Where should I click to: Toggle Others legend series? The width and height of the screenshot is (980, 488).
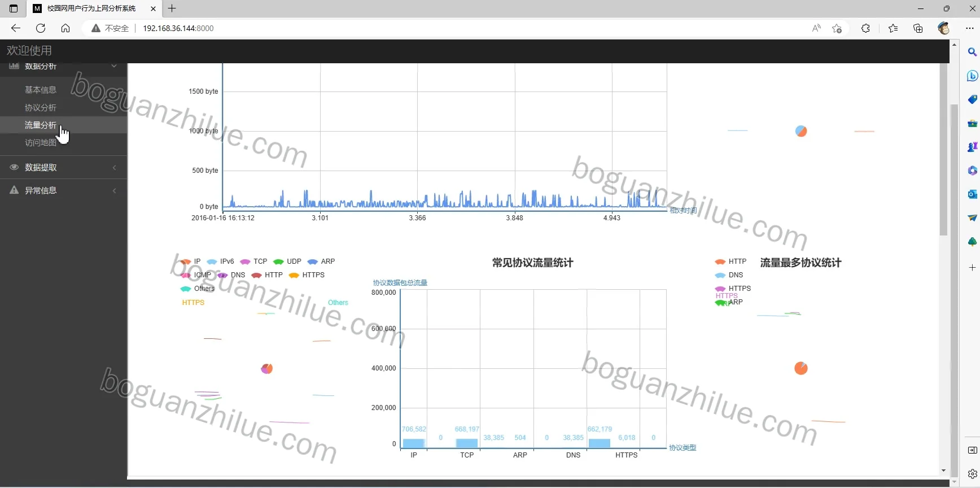tap(198, 289)
